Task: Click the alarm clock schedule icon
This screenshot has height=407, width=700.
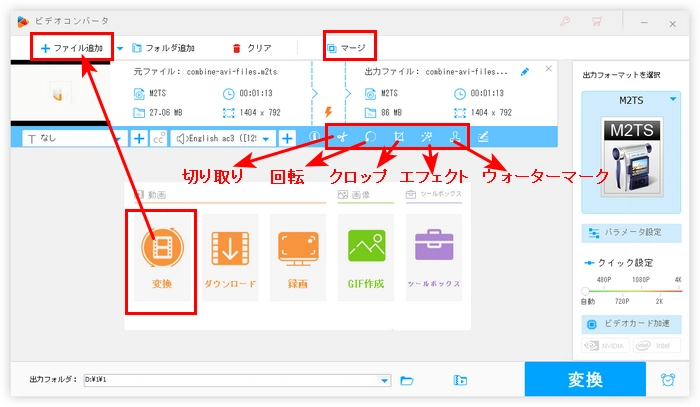Action: point(667,380)
